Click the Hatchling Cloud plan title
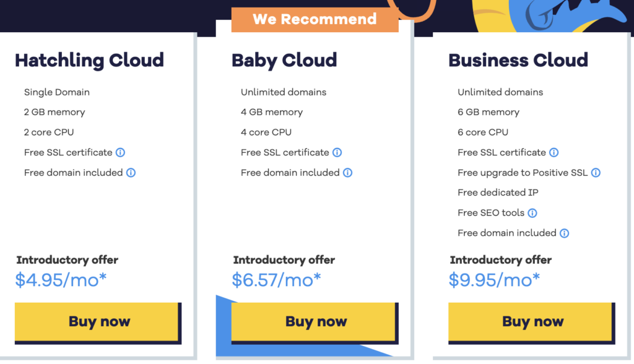Viewport: 634px width, 364px height. (89, 60)
